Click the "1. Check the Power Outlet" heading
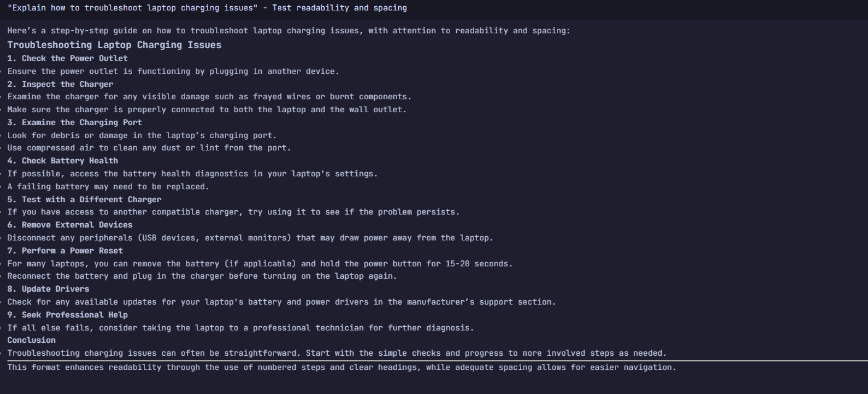The width and height of the screenshot is (868, 394). [x=67, y=59]
